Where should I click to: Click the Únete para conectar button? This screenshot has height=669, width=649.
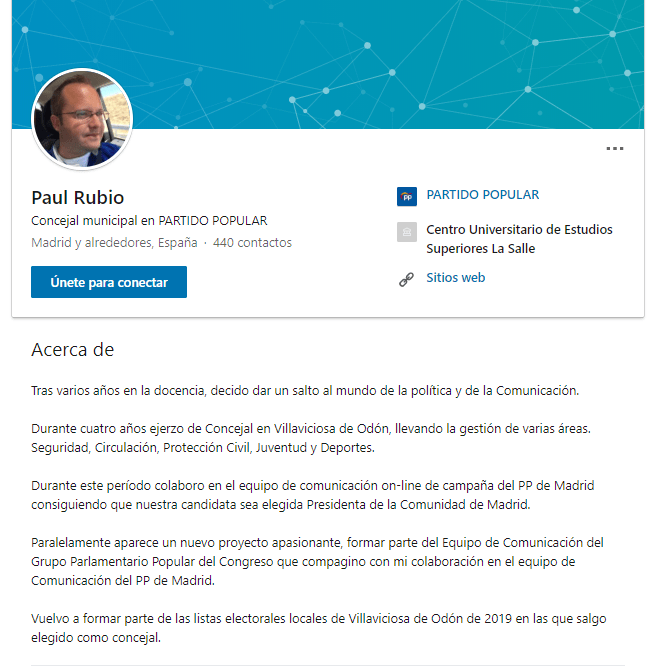(109, 282)
